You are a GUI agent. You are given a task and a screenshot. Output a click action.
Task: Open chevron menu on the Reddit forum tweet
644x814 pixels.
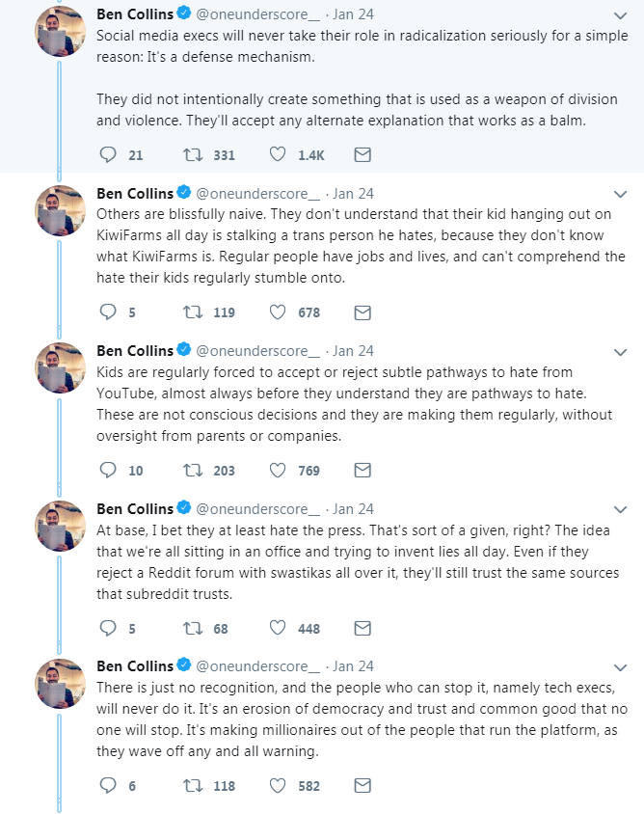(x=620, y=510)
